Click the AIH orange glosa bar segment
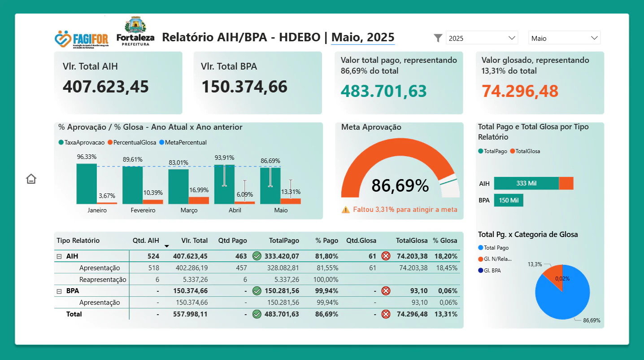 click(566, 183)
